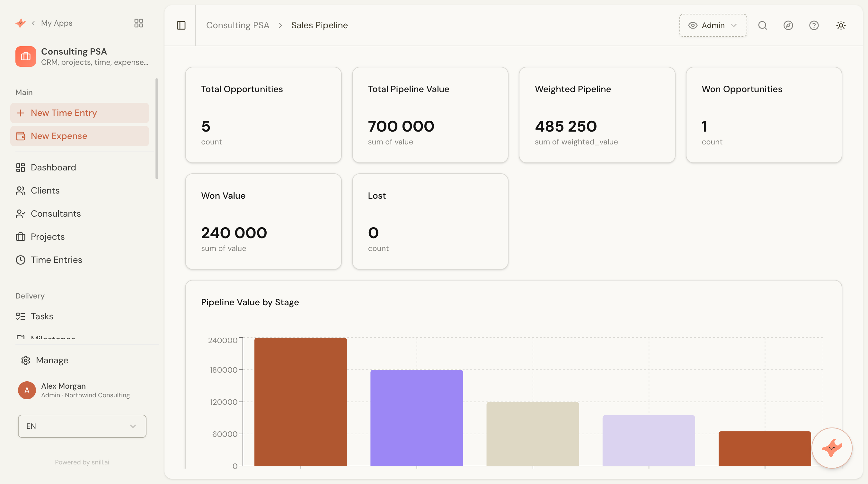The height and width of the screenshot is (484, 868).
Task: Click the Main section header
Action: pyautogui.click(x=24, y=92)
